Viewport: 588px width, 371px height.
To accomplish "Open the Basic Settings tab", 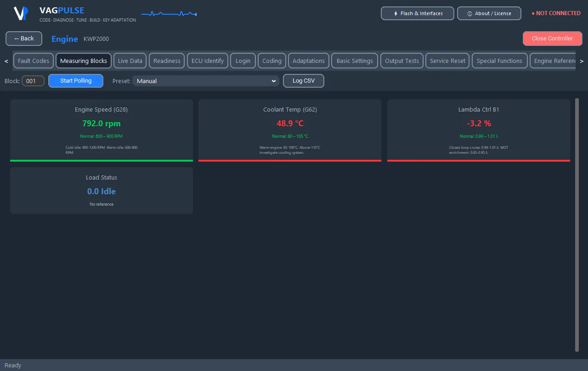I will 355,61.
